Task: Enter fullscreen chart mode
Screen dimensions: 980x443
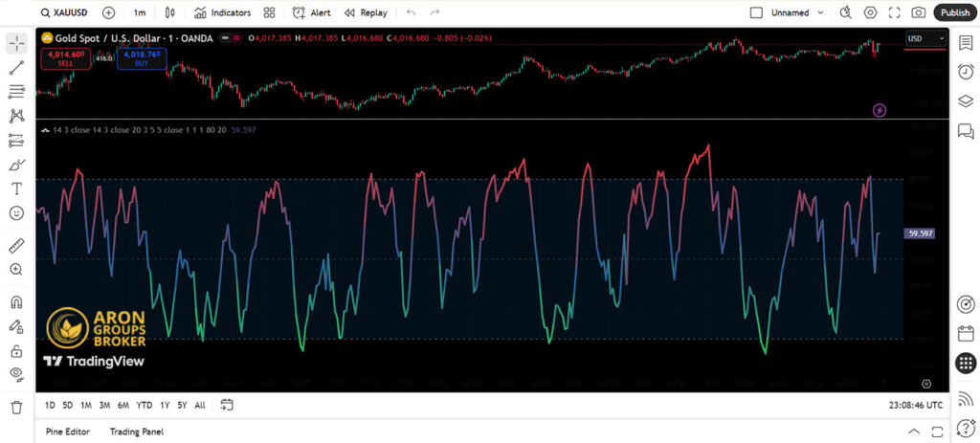Action: (894, 12)
